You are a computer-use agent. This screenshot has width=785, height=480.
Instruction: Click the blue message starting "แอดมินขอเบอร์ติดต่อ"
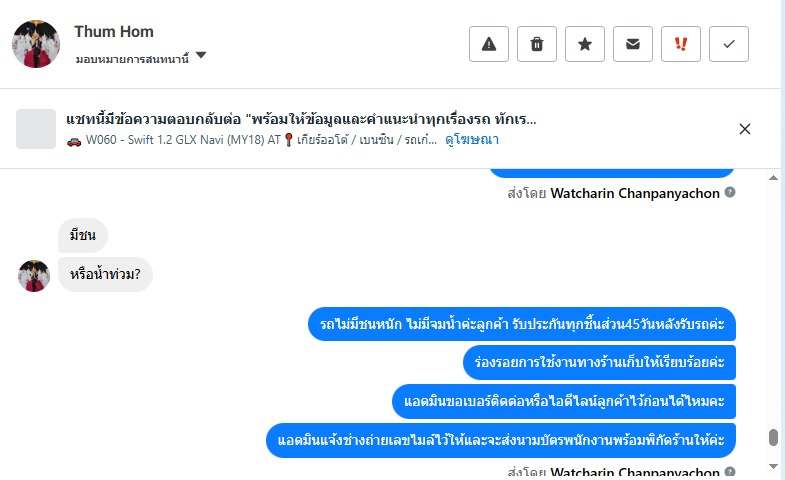click(564, 401)
